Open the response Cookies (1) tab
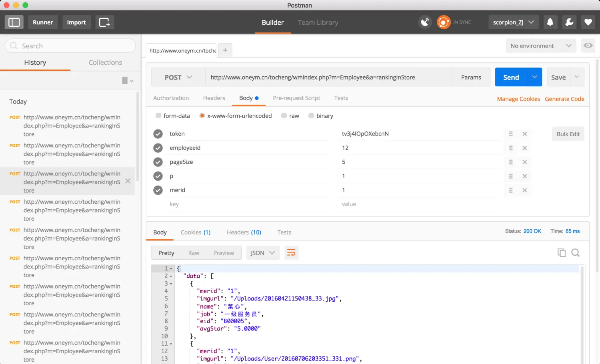 196,232
